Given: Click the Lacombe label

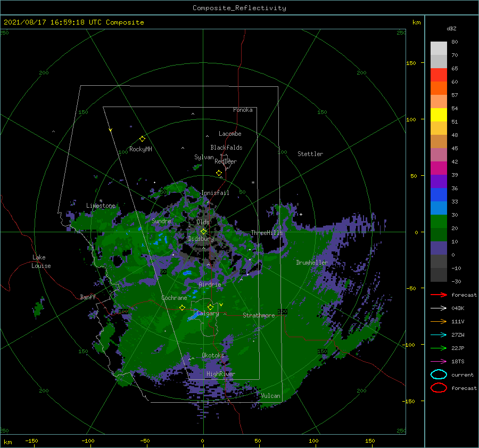Looking at the screenshot, I should click(x=230, y=134).
